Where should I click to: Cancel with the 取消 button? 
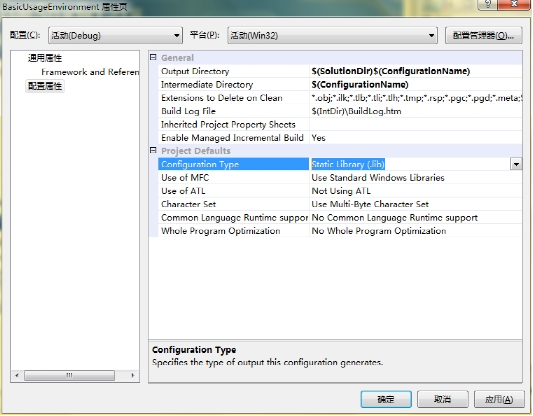coord(443,399)
